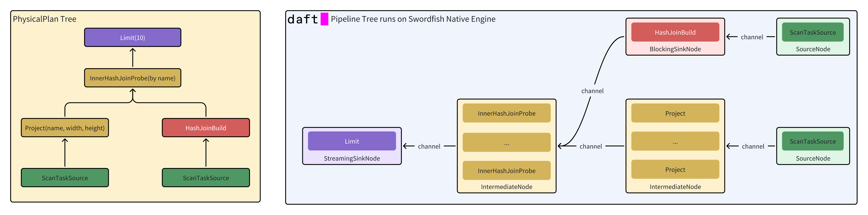Click the channel label on the curved connector
Screen dimensions: 868x215
point(592,91)
